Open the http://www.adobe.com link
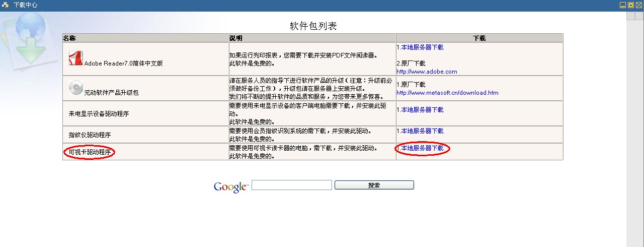 point(427,72)
